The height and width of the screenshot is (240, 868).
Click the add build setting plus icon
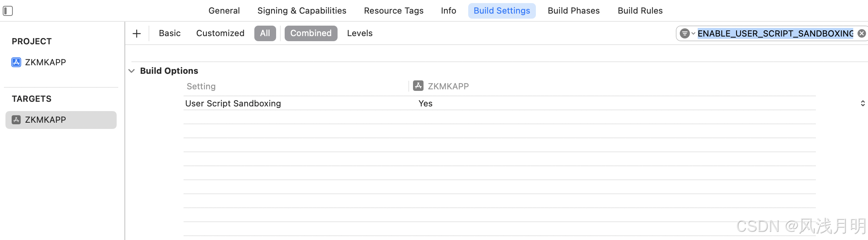[x=136, y=33]
